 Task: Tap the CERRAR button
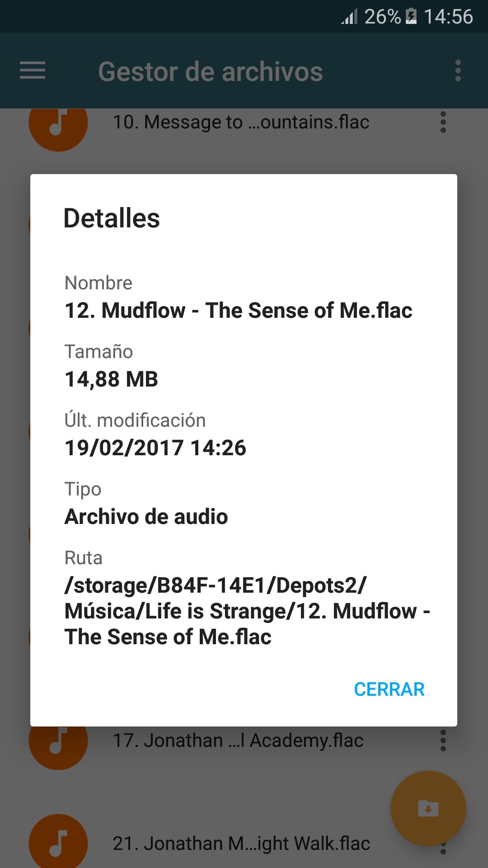tap(389, 689)
